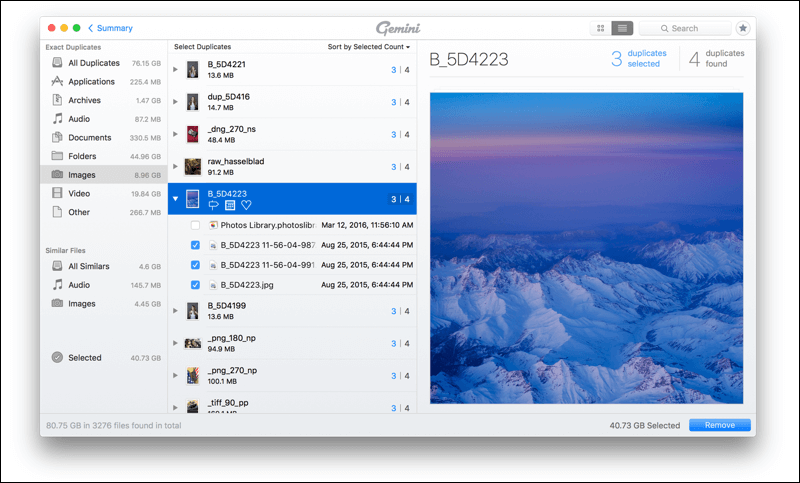
Task: Click the _dng_270_ns thumbnail
Action: [x=192, y=134]
